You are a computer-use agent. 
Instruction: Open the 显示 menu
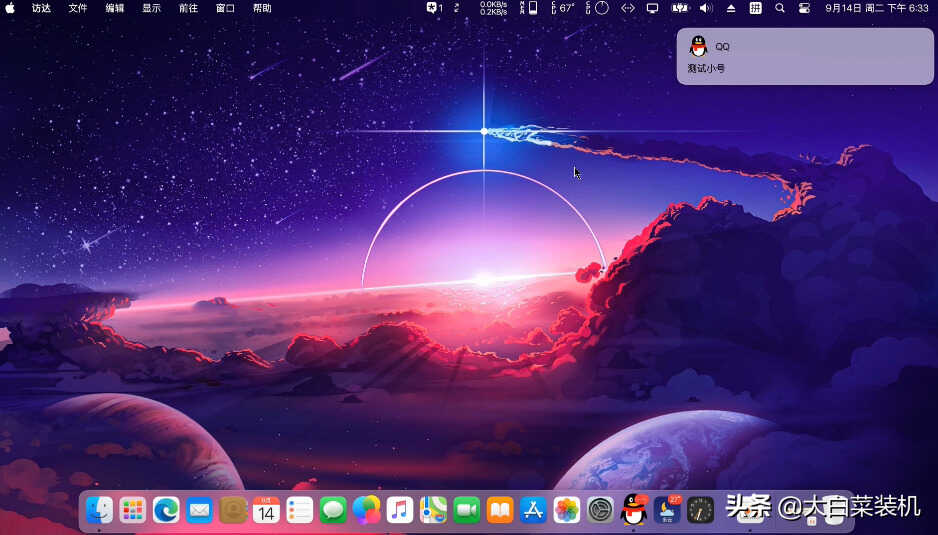point(151,8)
